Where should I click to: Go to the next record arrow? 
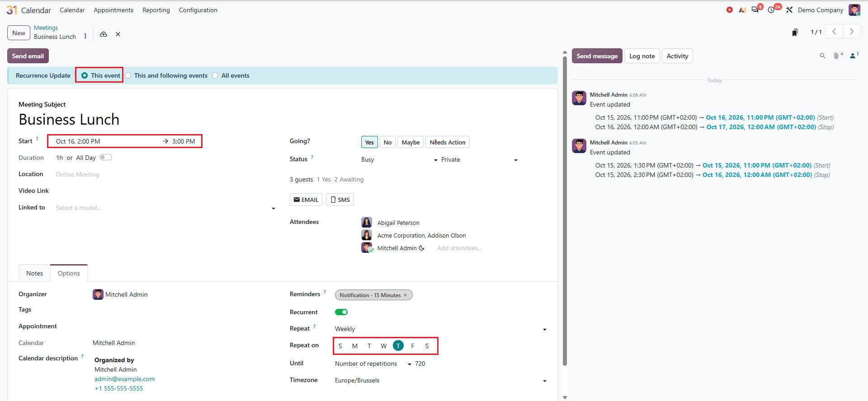852,32
